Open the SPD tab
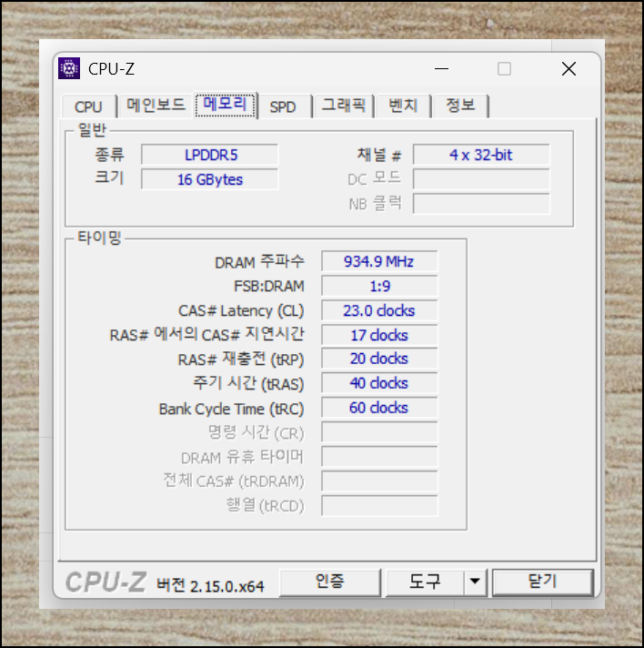644x648 pixels. (x=283, y=107)
